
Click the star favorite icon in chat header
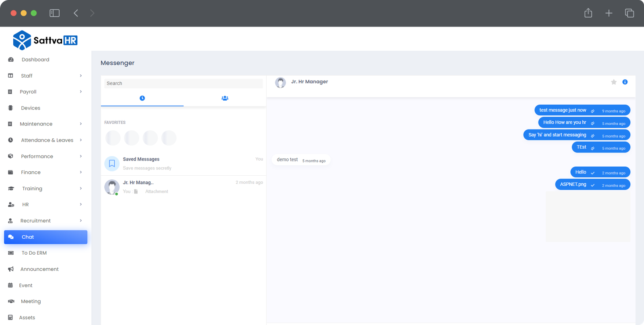click(613, 82)
